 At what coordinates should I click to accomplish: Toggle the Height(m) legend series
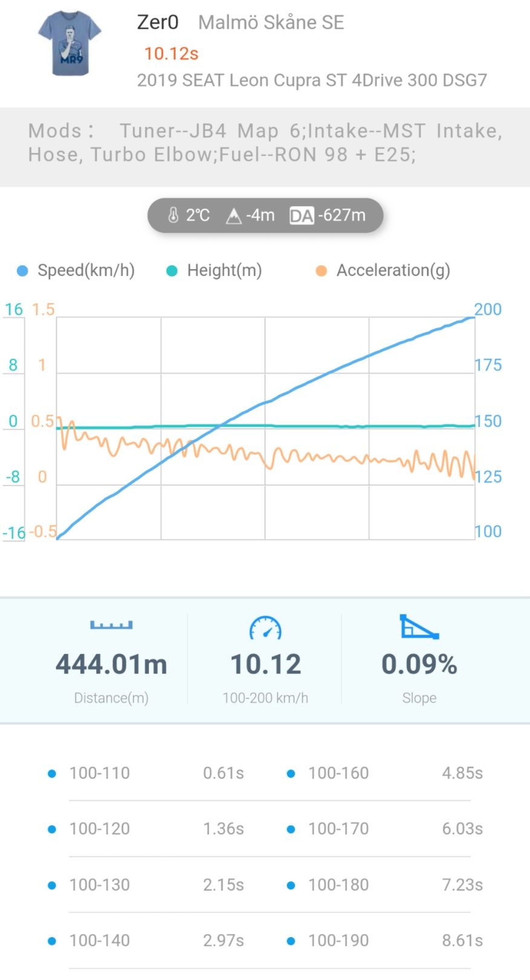[215, 270]
